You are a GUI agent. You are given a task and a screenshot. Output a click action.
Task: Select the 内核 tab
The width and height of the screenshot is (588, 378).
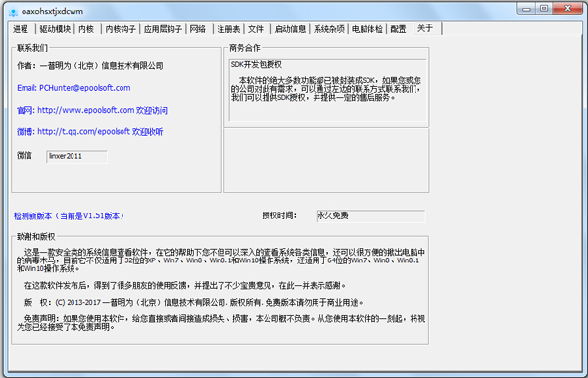[86, 29]
